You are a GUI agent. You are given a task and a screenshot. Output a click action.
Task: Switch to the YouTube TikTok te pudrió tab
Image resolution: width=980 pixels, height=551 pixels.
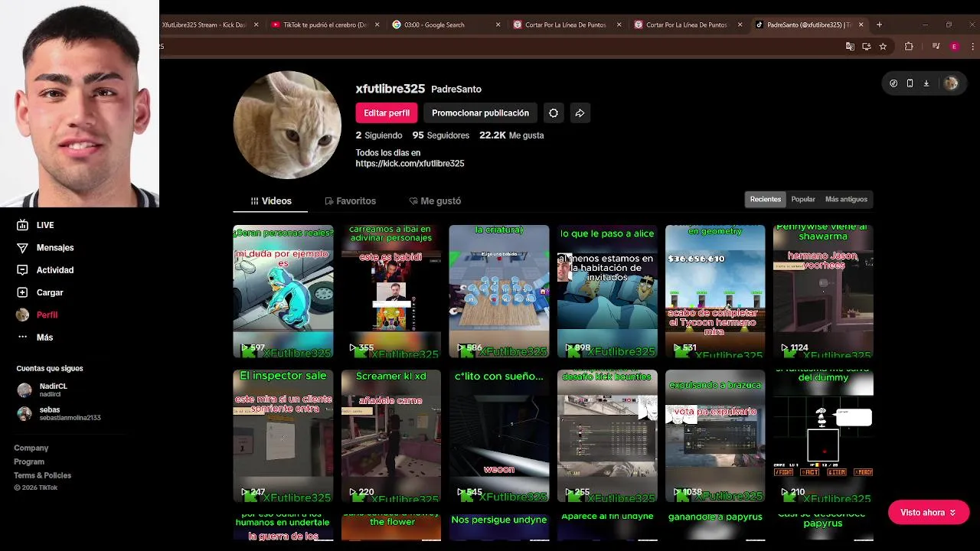[325, 24]
